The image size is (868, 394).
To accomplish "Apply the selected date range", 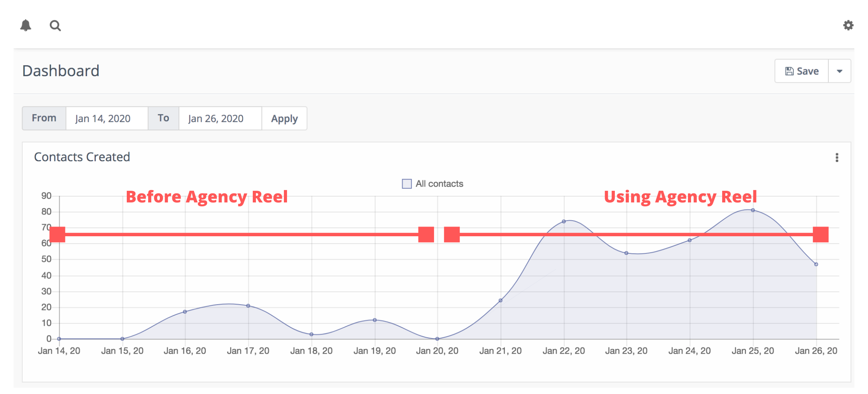I will 284,119.
